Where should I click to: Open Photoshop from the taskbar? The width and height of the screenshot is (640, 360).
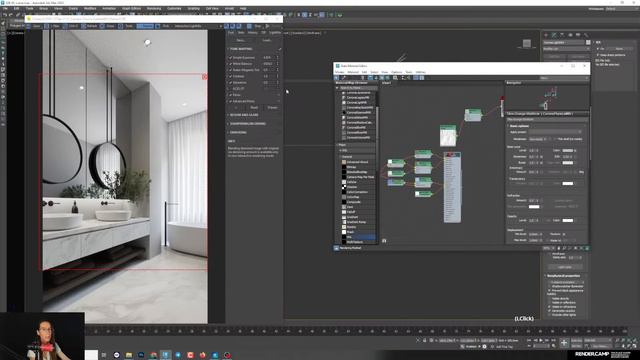141,355
